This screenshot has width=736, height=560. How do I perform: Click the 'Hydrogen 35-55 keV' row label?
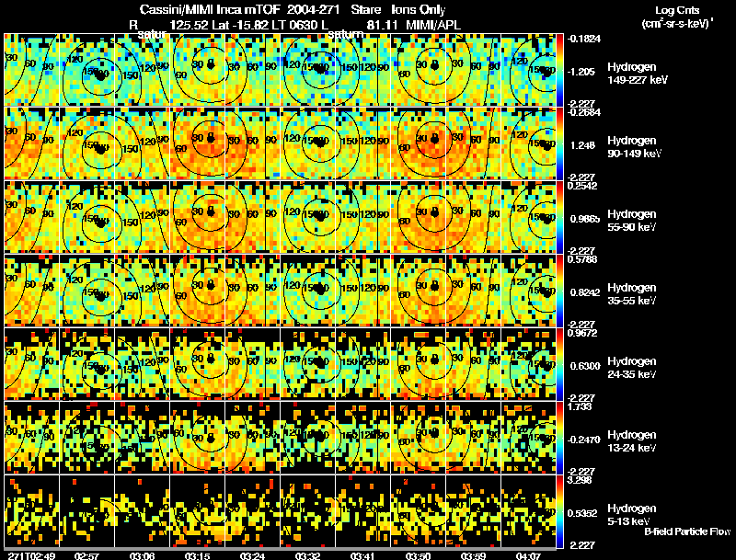pos(632,294)
